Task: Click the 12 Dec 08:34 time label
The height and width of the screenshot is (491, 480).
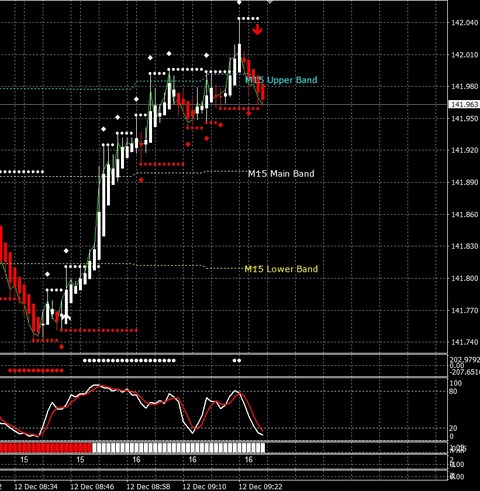Action: point(36,487)
